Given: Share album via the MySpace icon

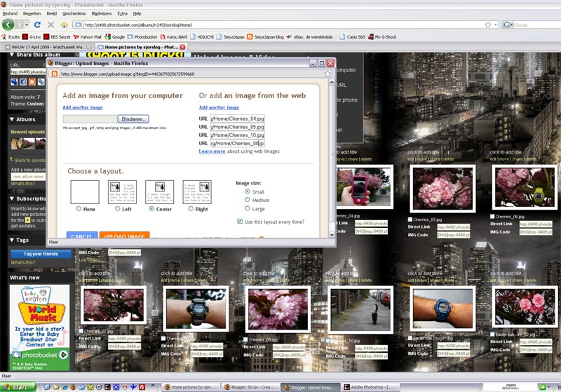Looking at the screenshot, I should tap(14, 82).
